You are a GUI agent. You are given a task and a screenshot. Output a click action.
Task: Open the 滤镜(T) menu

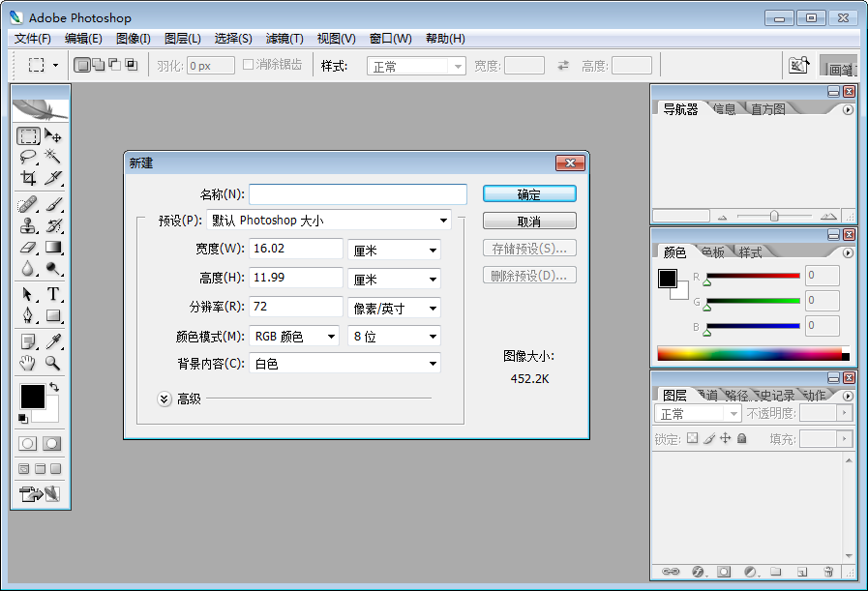(x=284, y=38)
